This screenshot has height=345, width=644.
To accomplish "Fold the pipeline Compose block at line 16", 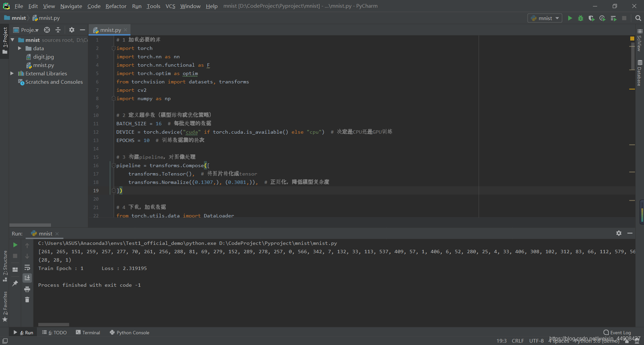I will 113,165.
